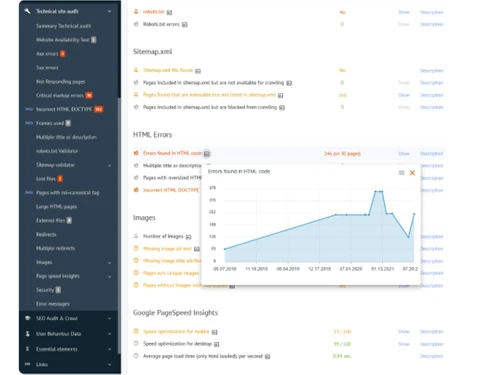
Task: Click the status icon before Errors found in HTML code
Action: coord(136,153)
